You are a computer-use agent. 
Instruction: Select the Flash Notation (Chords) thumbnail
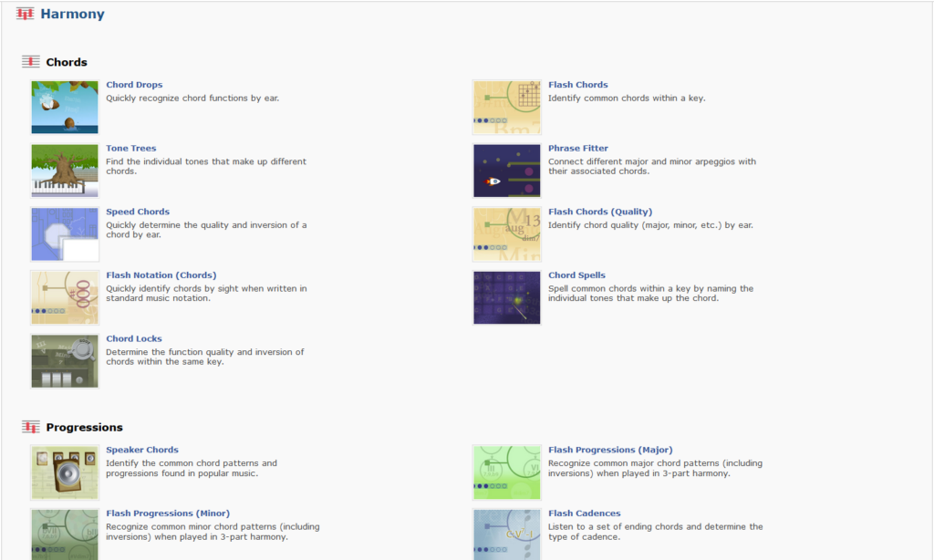point(65,297)
